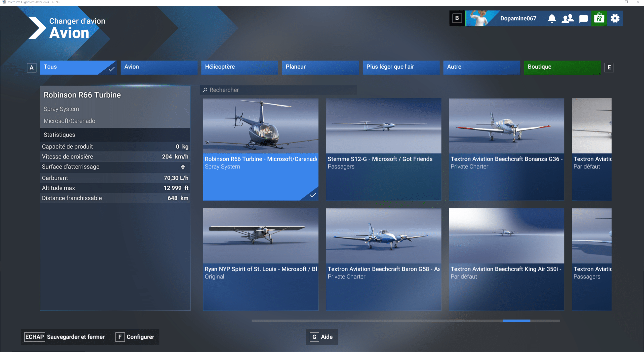Select the Stemme S12-G glider card
Image resolution: width=644 pixels, height=352 pixels.
click(384, 149)
